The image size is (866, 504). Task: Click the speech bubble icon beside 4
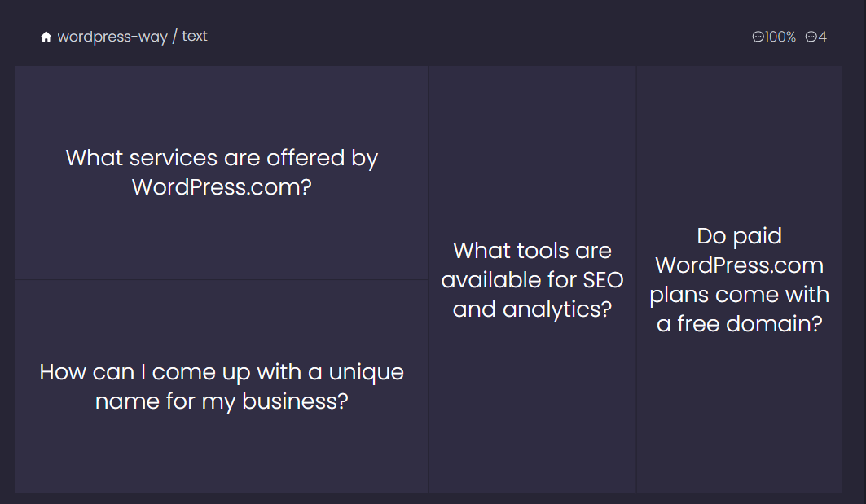click(x=811, y=37)
